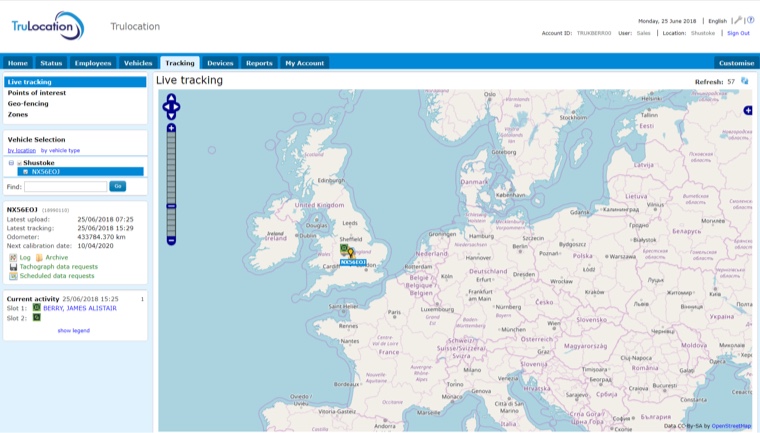The width and height of the screenshot is (760, 433).
Task: Pan the map using the navigation arrows control
Action: click(x=171, y=106)
